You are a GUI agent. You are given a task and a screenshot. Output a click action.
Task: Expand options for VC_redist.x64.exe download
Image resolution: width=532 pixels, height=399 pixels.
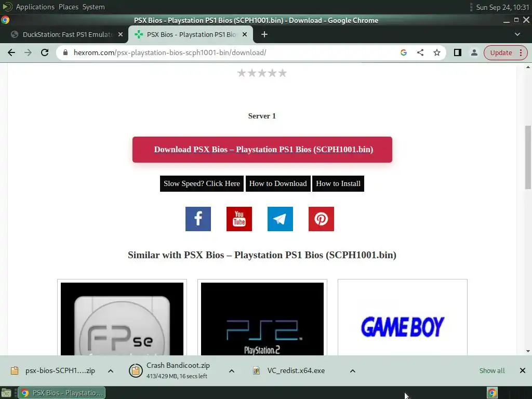pos(353,371)
